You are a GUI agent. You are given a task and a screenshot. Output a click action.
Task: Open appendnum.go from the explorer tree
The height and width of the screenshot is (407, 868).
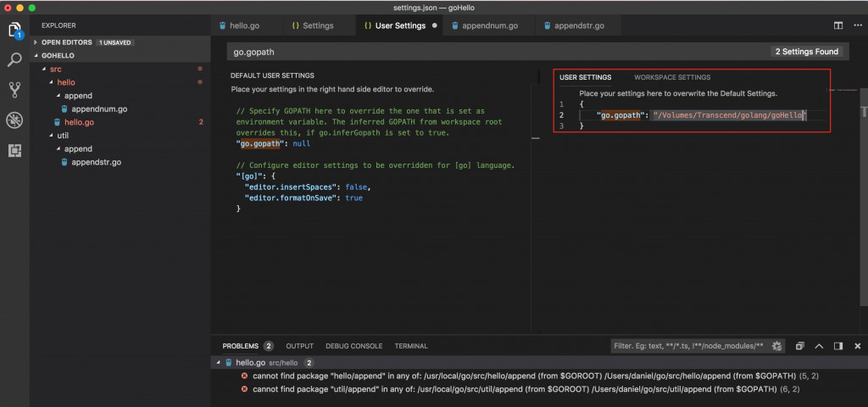[99, 109]
